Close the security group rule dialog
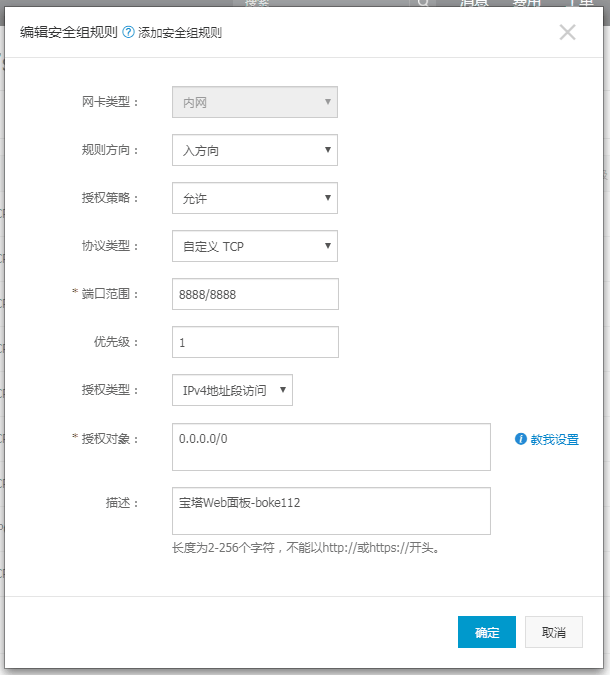This screenshot has width=610, height=675. pos(567,32)
